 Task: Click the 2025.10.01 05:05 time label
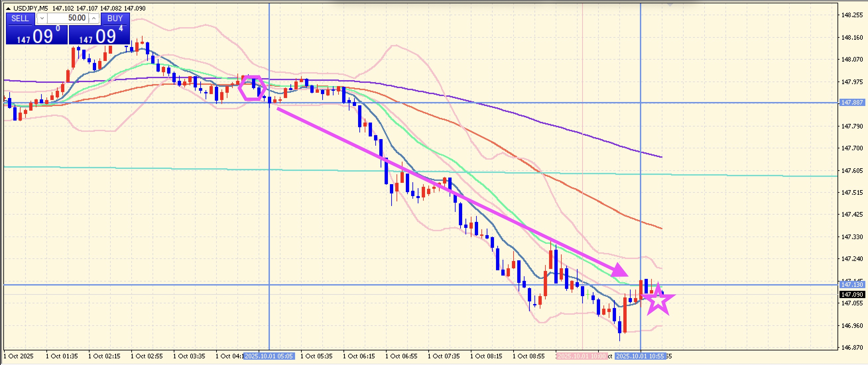pos(269,356)
